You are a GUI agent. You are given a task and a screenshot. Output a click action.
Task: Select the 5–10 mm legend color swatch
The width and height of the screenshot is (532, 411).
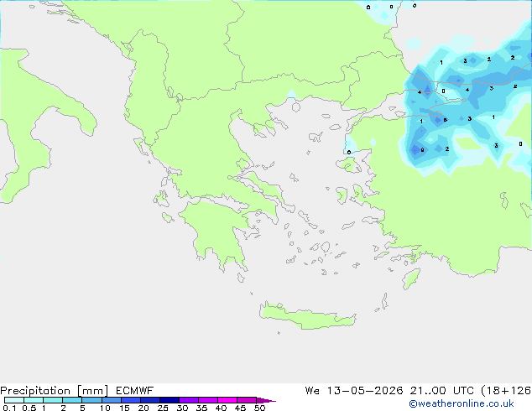(91, 400)
